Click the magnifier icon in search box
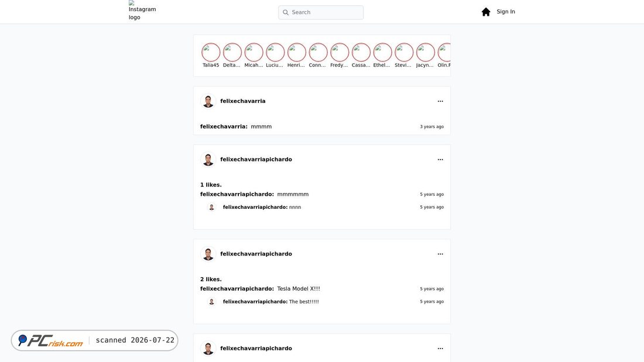The width and height of the screenshot is (644, 362). click(x=286, y=12)
